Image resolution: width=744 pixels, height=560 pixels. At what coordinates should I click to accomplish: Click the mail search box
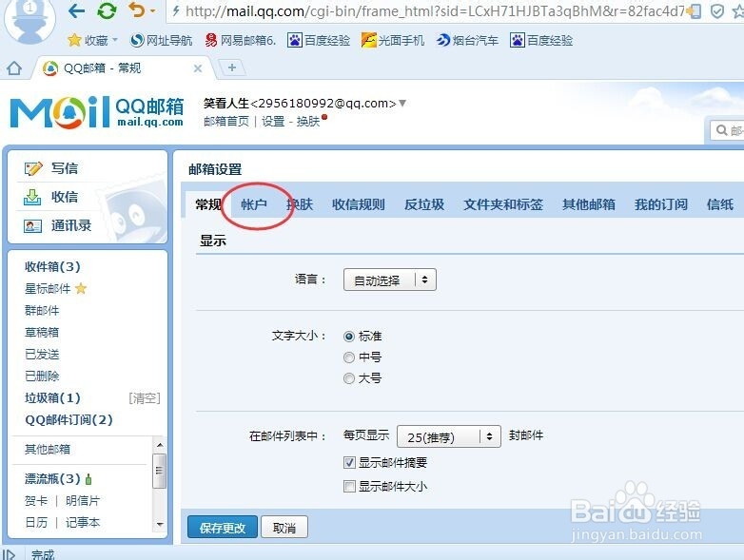(x=728, y=130)
